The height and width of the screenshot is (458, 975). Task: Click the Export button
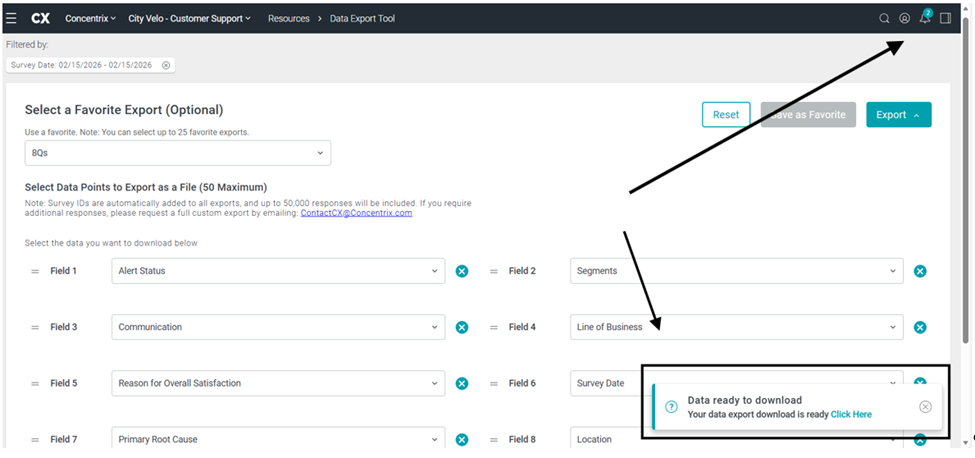coord(898,115)
